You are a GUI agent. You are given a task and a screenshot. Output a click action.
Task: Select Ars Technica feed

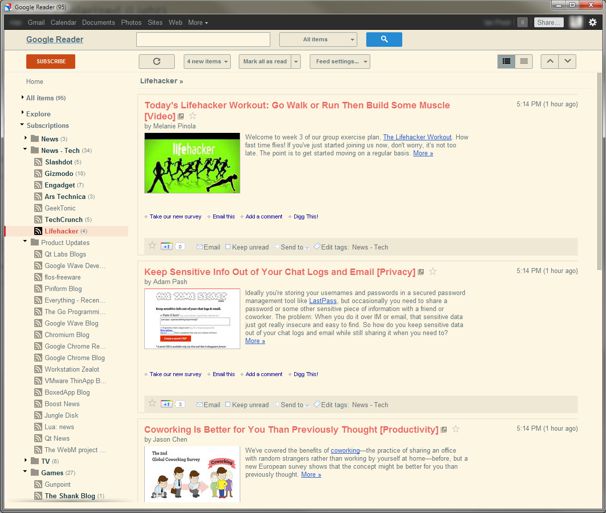[65, 196]
